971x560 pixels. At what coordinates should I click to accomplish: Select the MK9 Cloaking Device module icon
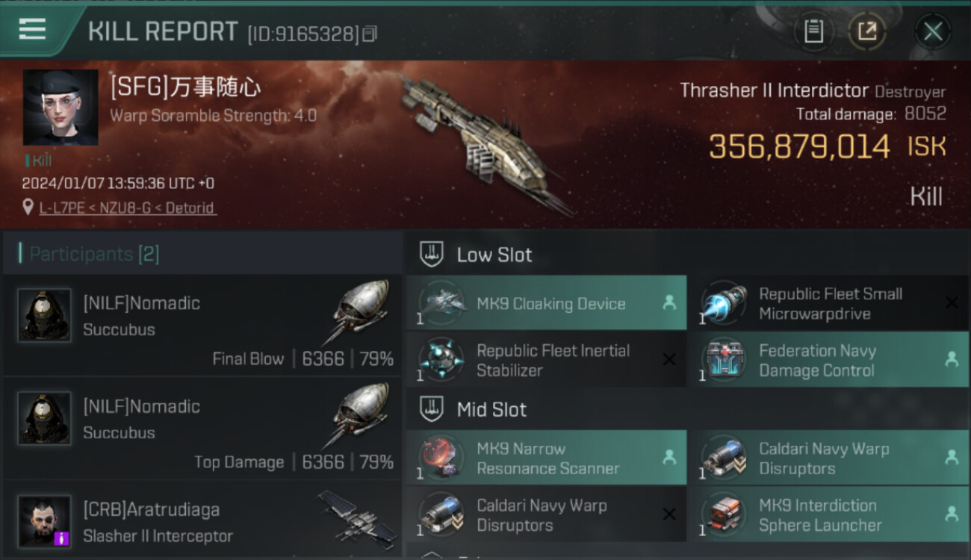tap(442, 302)
